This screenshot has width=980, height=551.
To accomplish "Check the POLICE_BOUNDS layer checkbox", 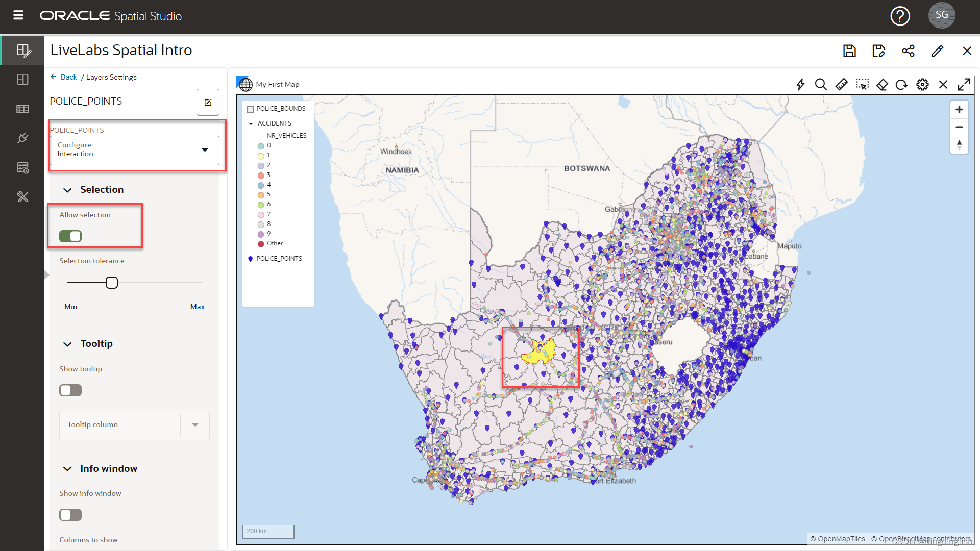I will 251,109.
